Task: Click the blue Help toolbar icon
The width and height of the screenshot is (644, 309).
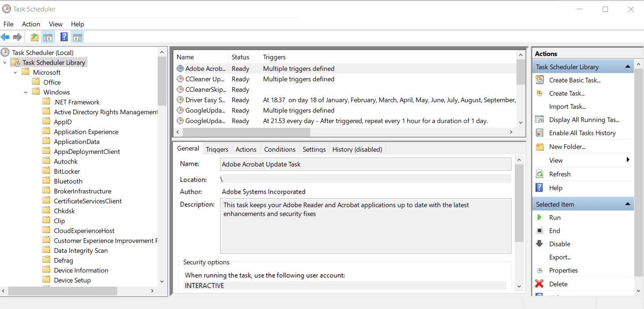Action: tap(64, 37)
